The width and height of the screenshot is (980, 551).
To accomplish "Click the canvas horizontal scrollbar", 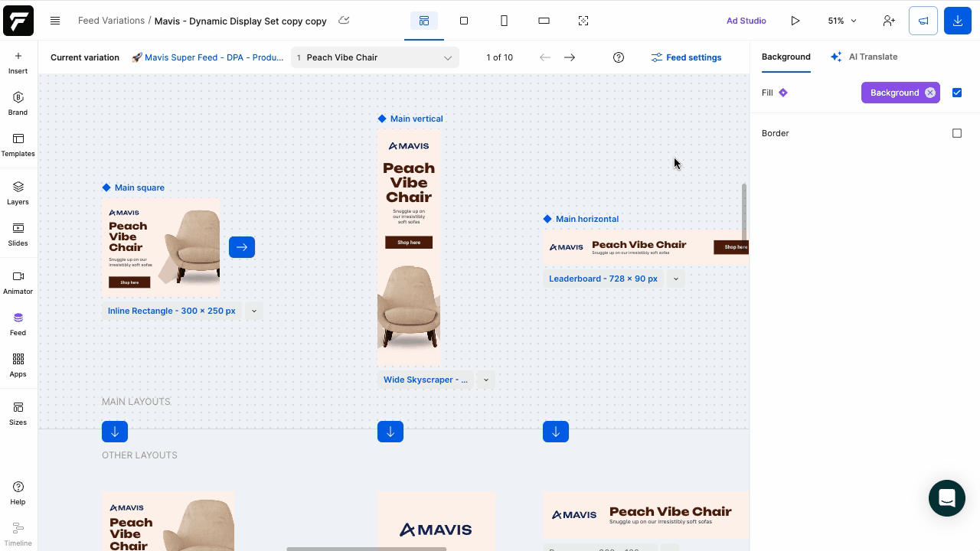I will [366, 549].
